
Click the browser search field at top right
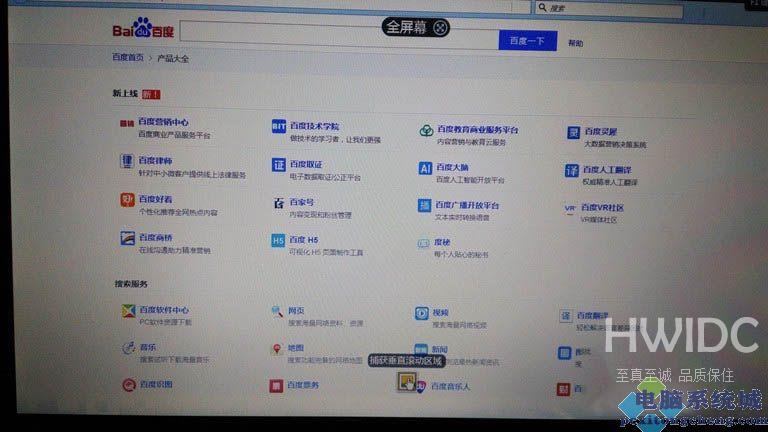click(x=608, y=8)
